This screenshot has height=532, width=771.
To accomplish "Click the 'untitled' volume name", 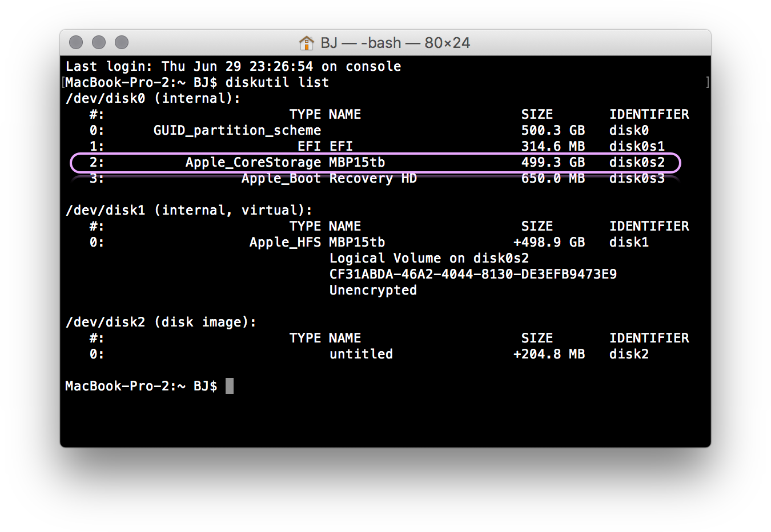I will coord(361,354).
